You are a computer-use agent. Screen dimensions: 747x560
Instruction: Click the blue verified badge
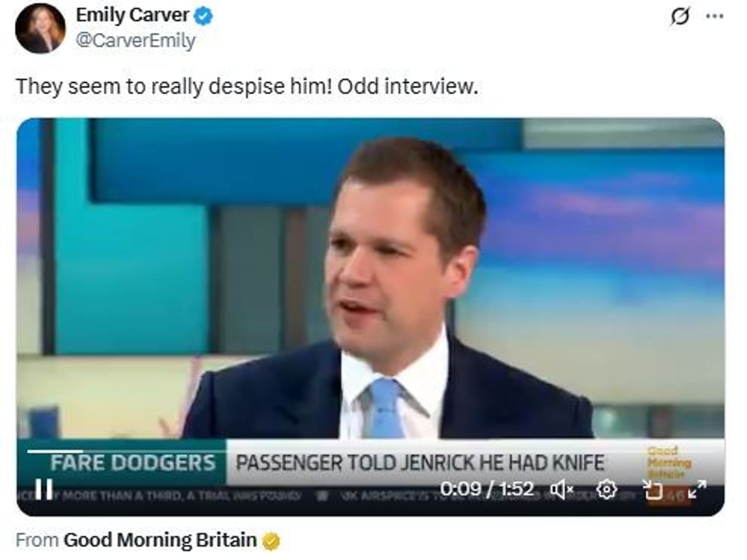(203, 16)
